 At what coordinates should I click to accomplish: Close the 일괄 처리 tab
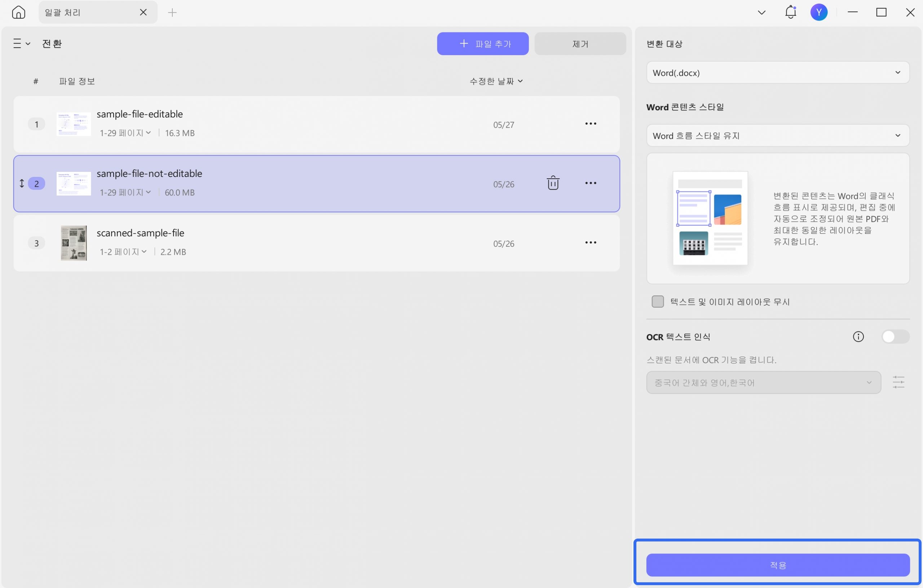click(x=143, y=12)
